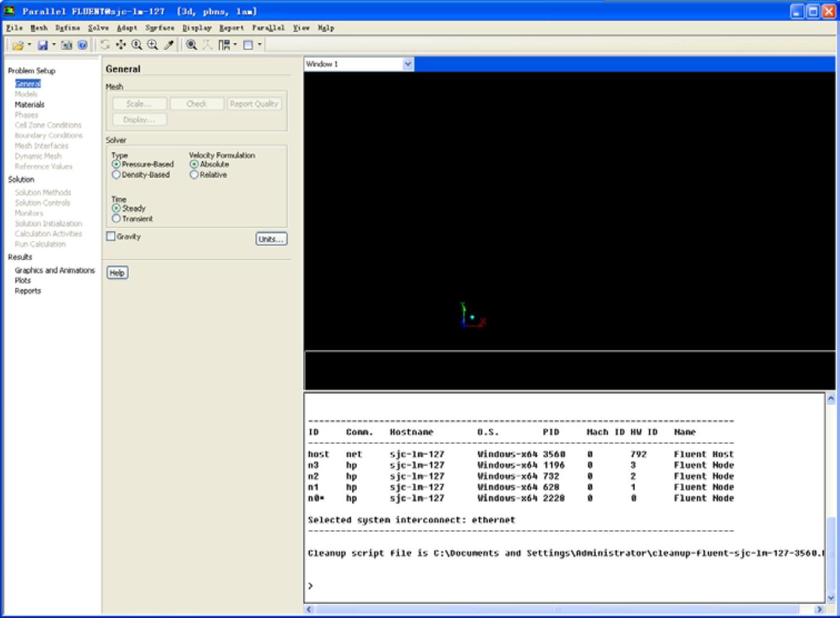Click the save floppy disk icon
This screenshot has height=618, width=840.
coord(42,45)
